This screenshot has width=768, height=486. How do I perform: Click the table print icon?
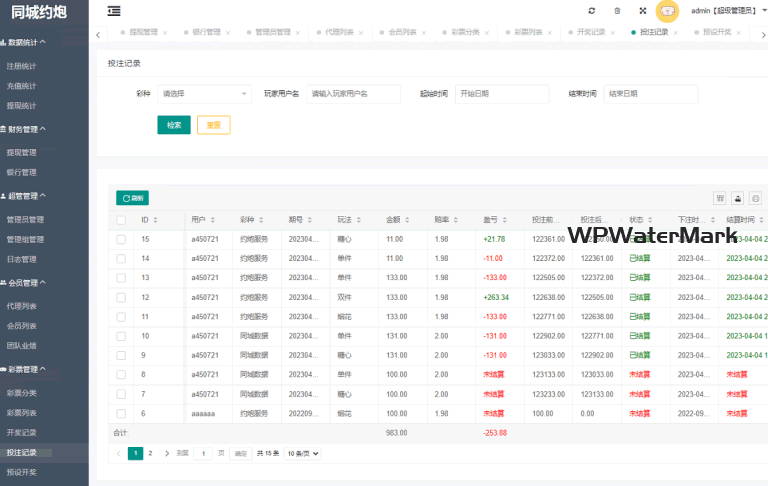tap(738, 198)
